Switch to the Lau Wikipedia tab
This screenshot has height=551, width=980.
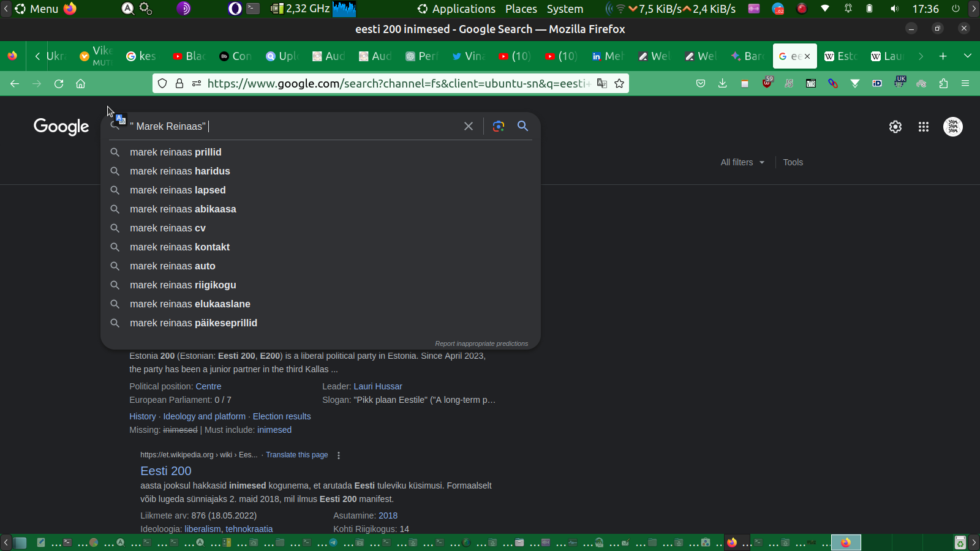(887, 56)
